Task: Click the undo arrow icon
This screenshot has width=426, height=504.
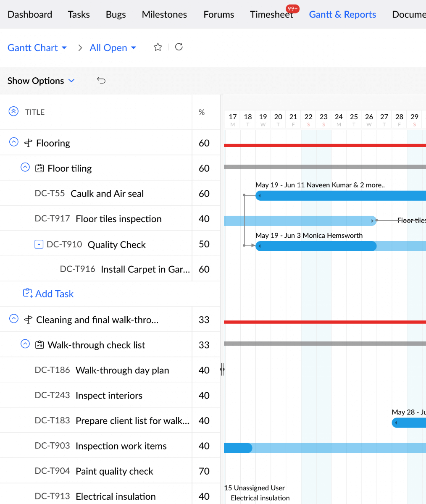Action: point(101,80)
